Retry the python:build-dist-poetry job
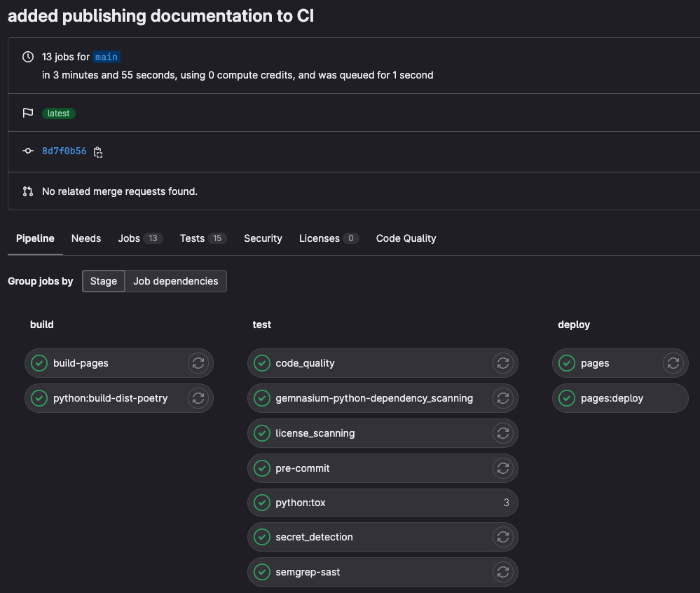The width and height of the screenshot is (700, 593). [x=198, y=398]
